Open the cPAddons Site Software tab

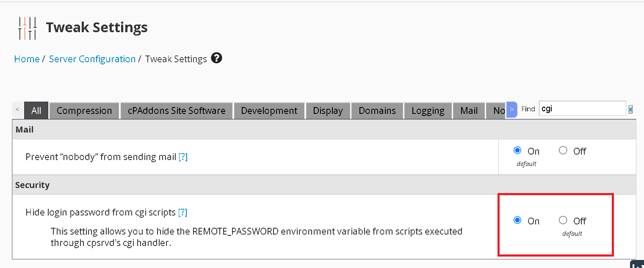point(177,111)
